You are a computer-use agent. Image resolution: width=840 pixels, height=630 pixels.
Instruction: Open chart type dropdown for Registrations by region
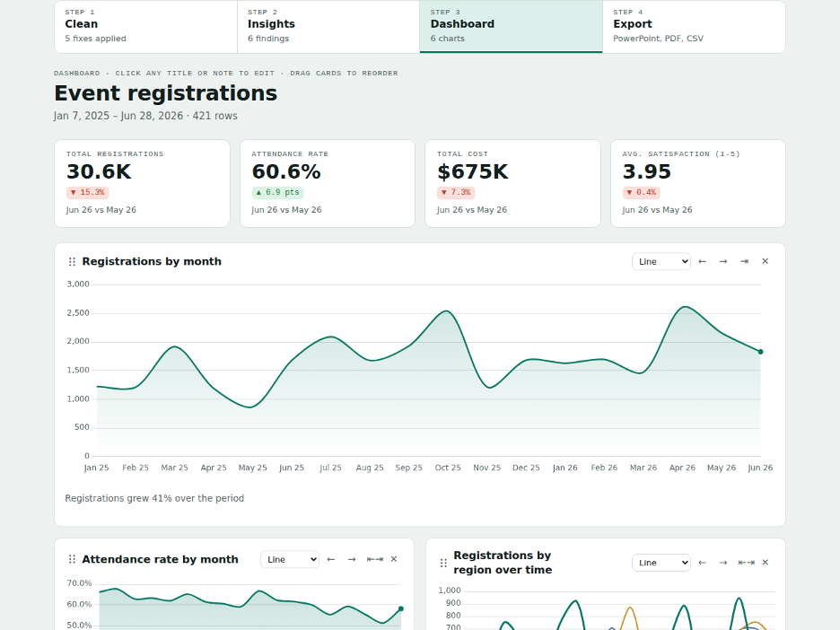coord(661,563)
